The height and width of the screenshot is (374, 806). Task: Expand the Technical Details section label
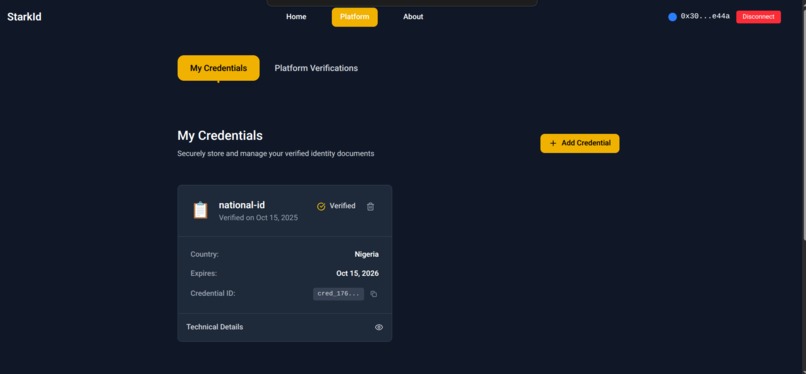coord(215,327)
